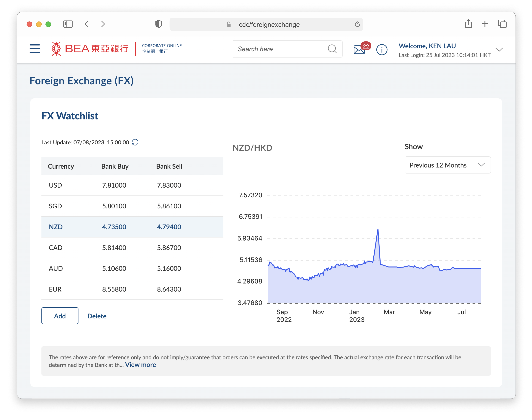Open the hamburger navigation menu
Image resolution: width=532 pixels, height=420 pixels.
35,49
